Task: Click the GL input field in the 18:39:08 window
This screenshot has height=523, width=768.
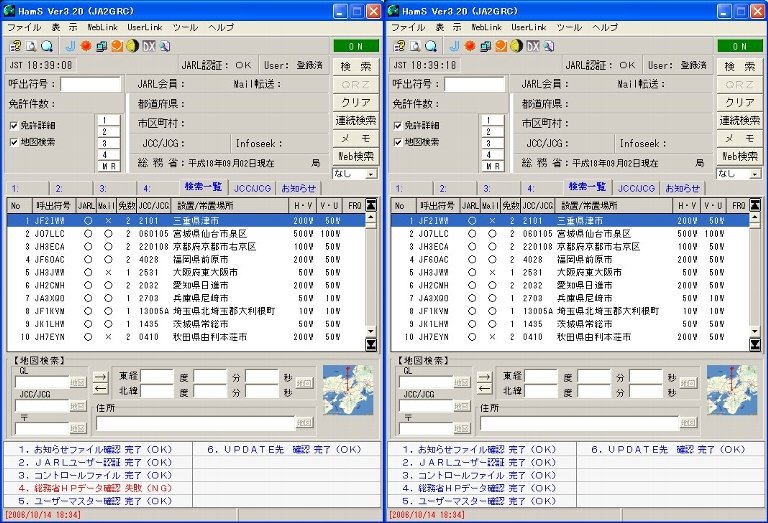Action: (42, 382)
